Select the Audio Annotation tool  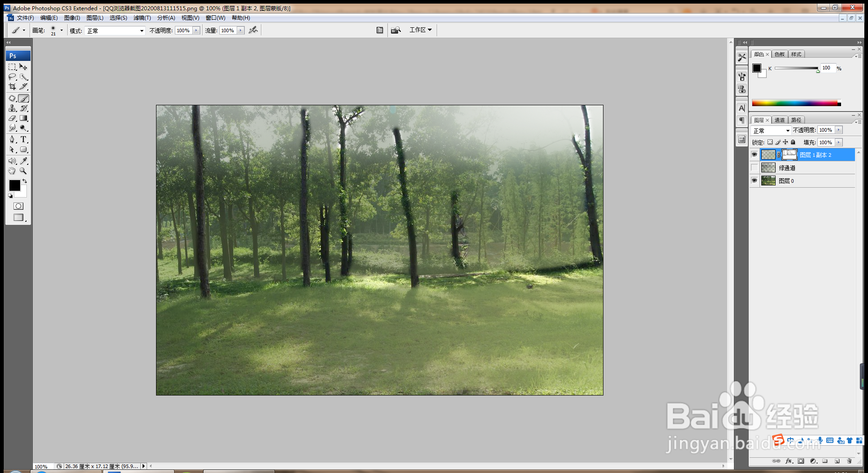(x=12, y=161)
